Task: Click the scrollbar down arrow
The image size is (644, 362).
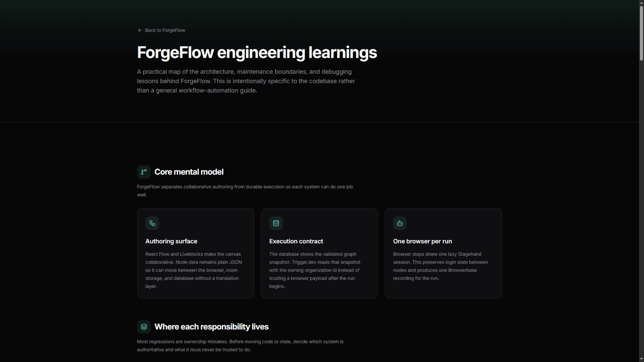Action: coord(641,359)
